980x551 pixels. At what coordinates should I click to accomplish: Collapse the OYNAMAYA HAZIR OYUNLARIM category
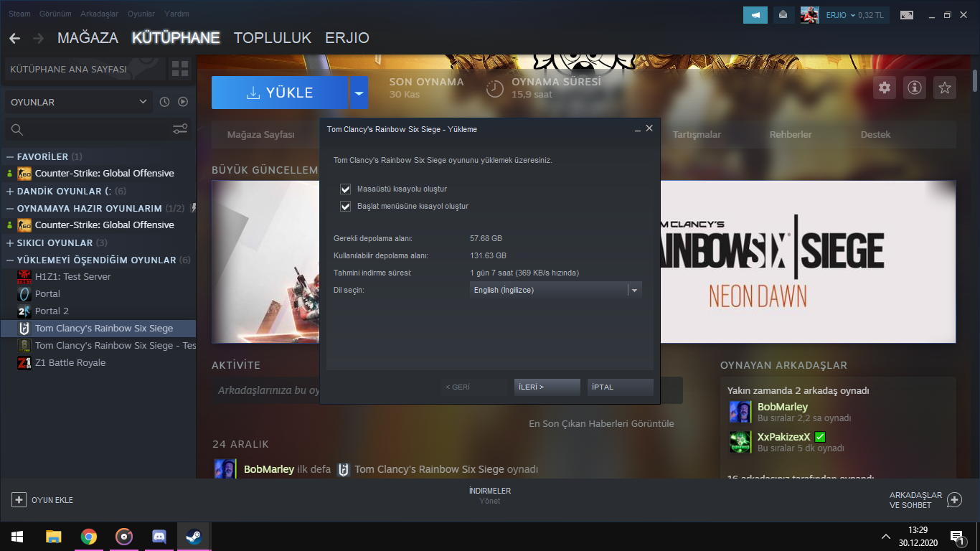10,208
